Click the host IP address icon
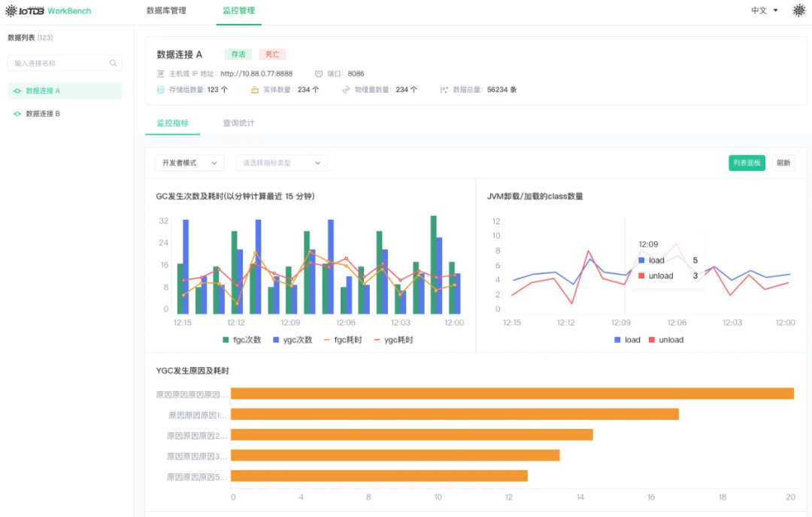Image resolution: width=812 pixels, height=517 pixels. pos(160,74)
